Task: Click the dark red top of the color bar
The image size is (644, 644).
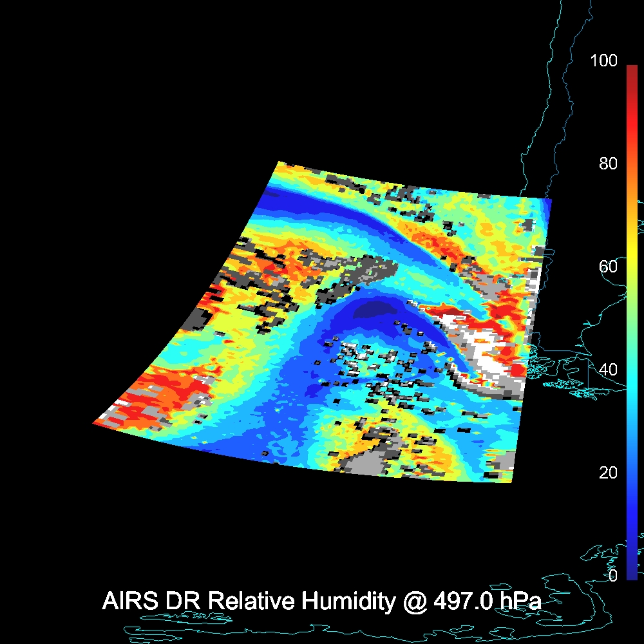Action: (x=631, y=71)
